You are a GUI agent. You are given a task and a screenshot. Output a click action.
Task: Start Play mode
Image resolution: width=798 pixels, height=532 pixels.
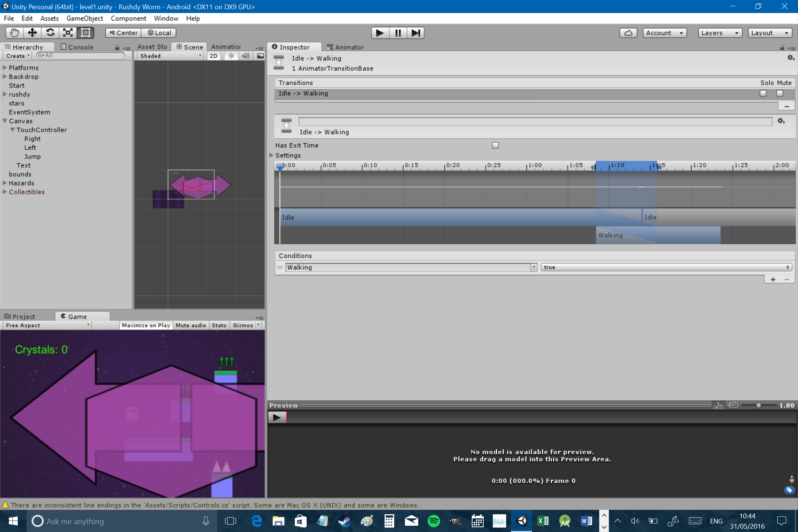pyautogui.click(x=380, y=33)
